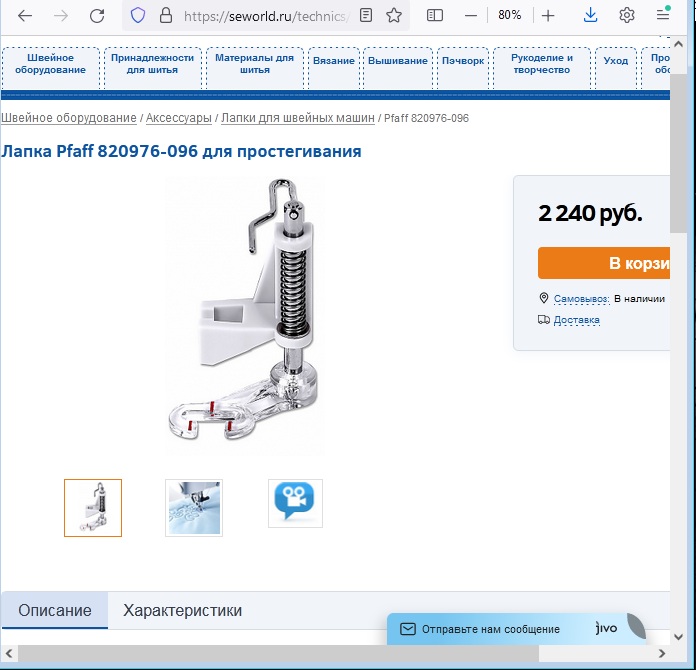Open the Вышивание menu
Viewport: 696px width, 670px height.
pos(398,68)
